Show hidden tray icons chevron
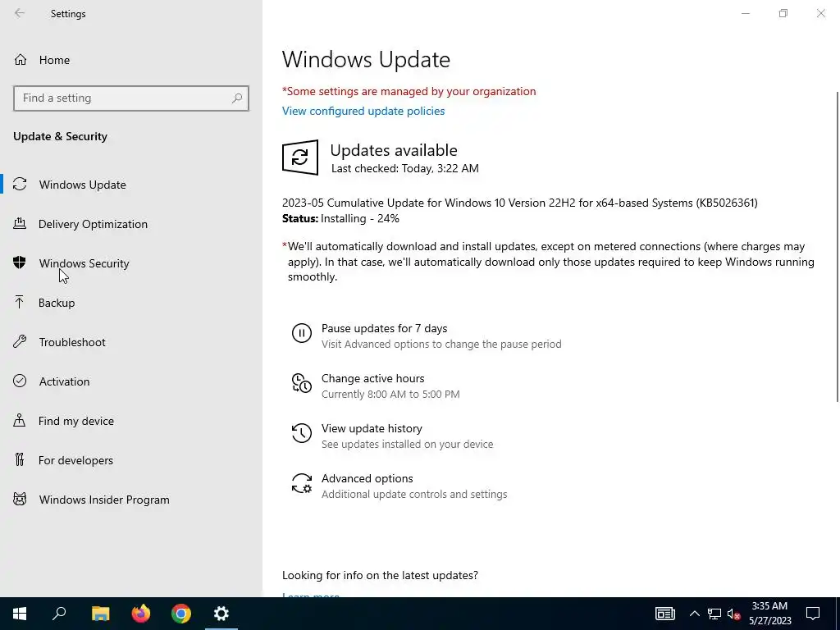 tap(694, 614)
